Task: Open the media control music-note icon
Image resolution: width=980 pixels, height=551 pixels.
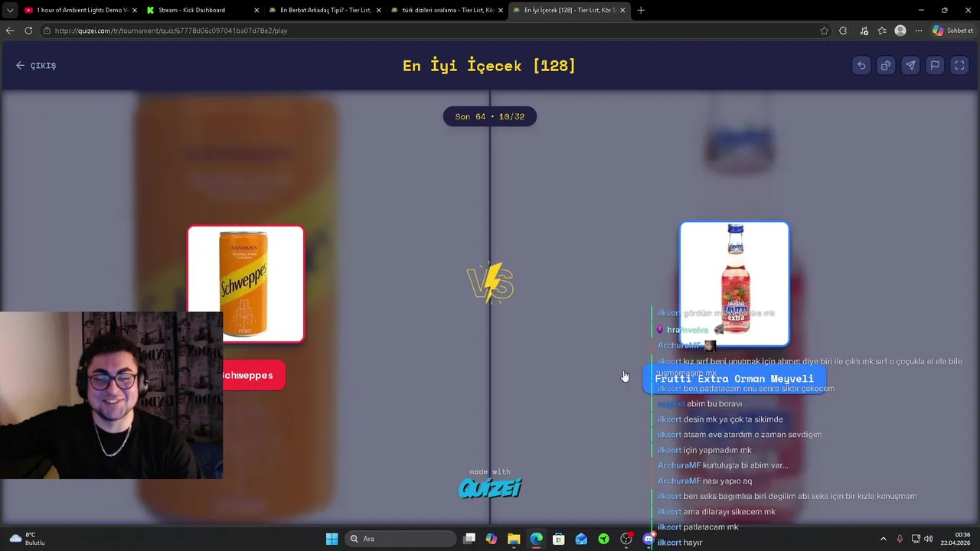Action: click(x=864, y=31)
